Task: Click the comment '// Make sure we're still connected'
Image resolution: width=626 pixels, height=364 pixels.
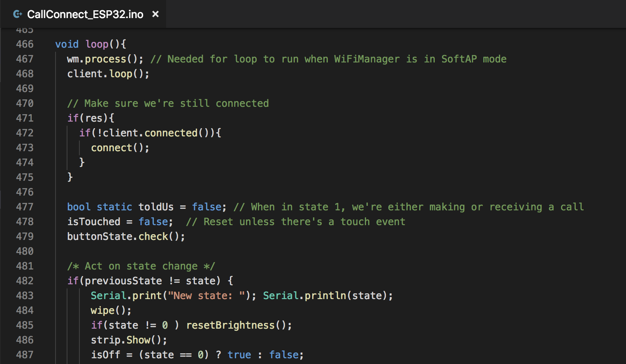Action: [x=168, y=104]
